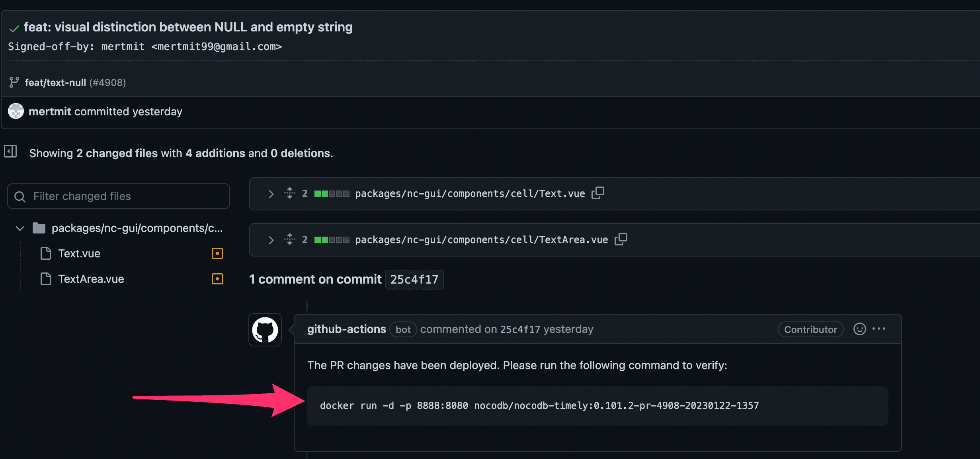Click the Contributor badge

(x=810, y=329)
